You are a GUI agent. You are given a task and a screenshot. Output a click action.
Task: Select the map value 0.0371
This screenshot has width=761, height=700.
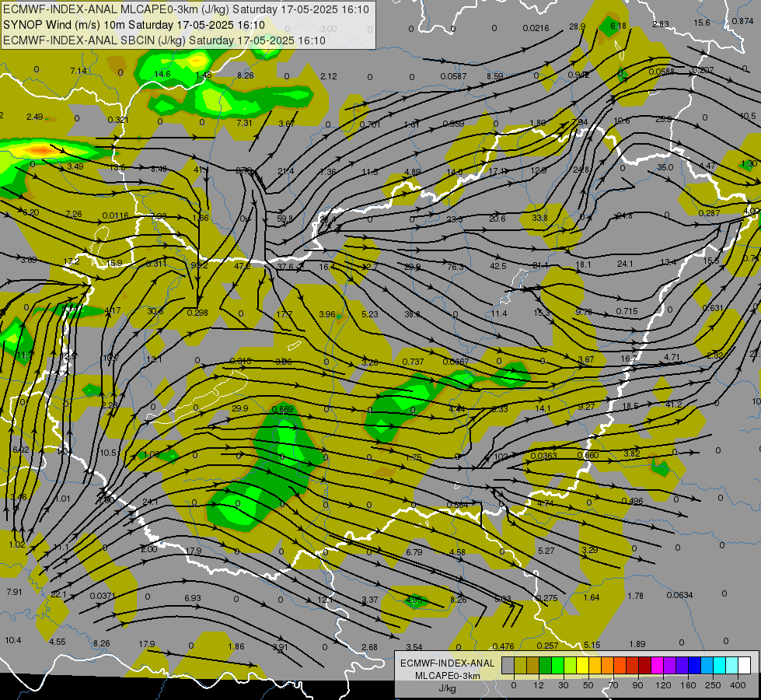click(x=103, y=596)
